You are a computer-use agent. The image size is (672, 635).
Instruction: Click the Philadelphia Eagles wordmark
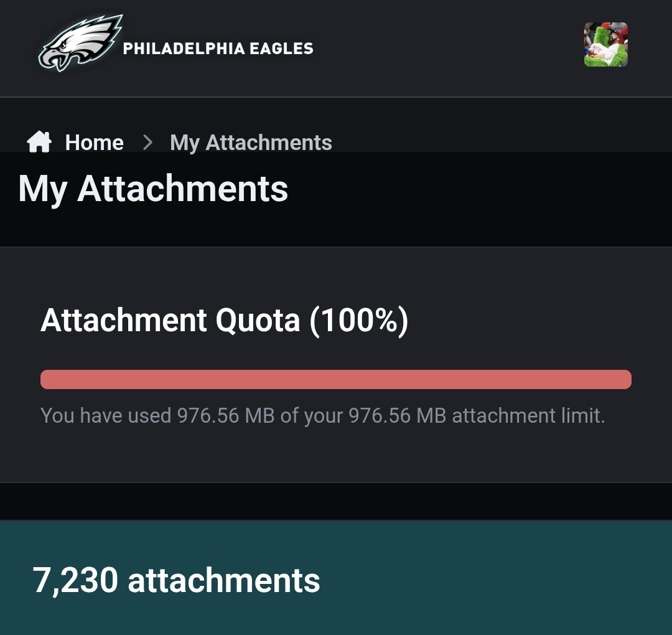218,49
